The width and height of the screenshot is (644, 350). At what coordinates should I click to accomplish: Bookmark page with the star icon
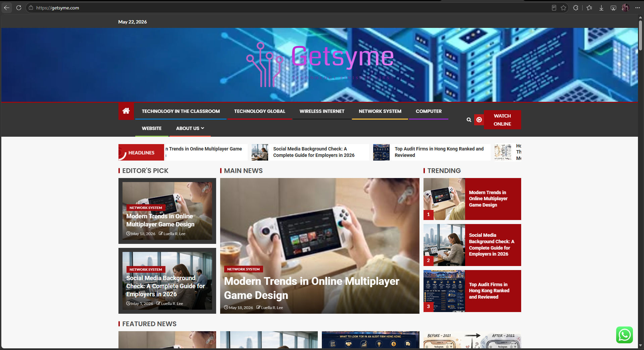click(x=563, y=8)
